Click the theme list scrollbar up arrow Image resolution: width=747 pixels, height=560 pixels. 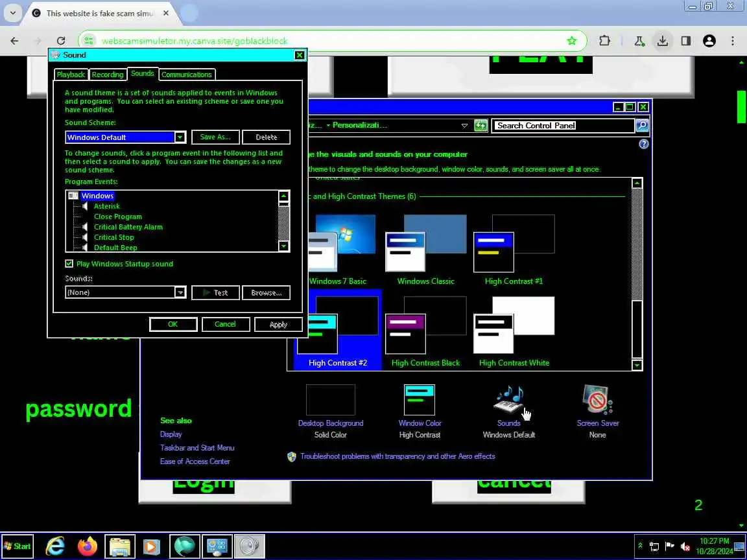(637, 183)
